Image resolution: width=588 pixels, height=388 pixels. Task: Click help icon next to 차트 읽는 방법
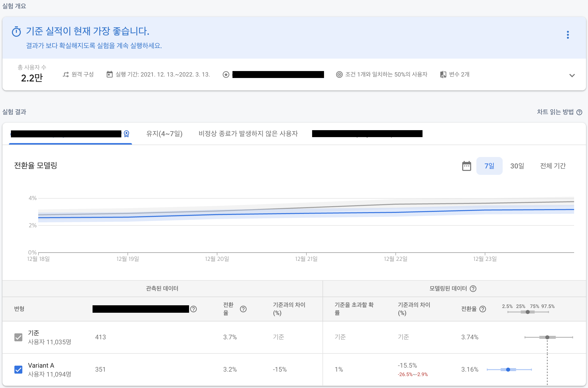(579, 112)
